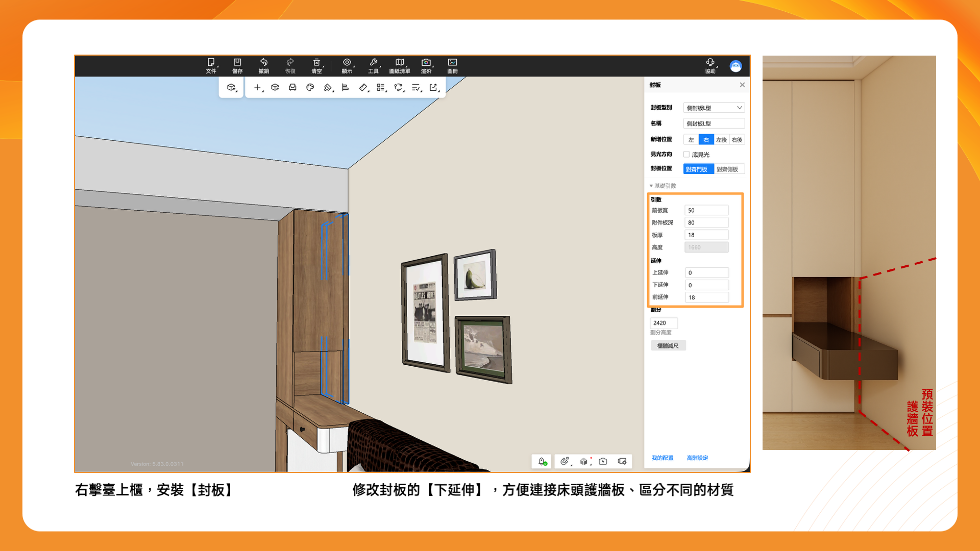Viewport: 980px width, 551px height.
Task: Enable the 底見光 checkbox
Action: tap(687, 154)
